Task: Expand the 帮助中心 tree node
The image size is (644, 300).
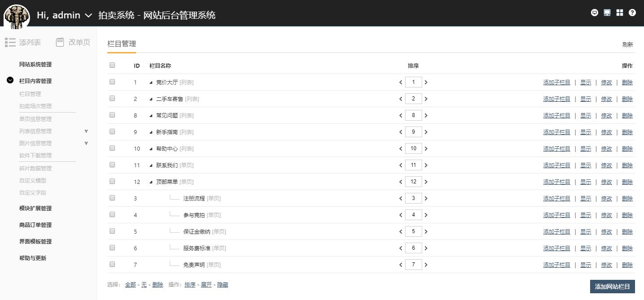Action: [x=151, y=148]
